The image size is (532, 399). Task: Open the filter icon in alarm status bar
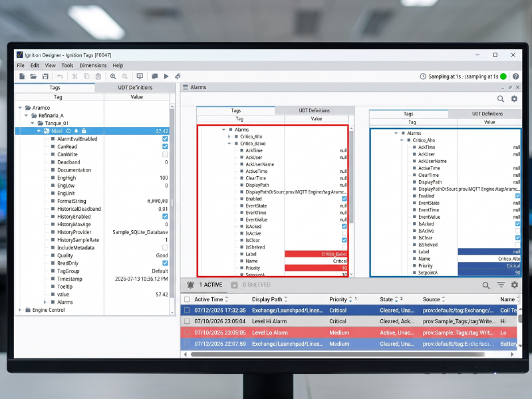501,285
